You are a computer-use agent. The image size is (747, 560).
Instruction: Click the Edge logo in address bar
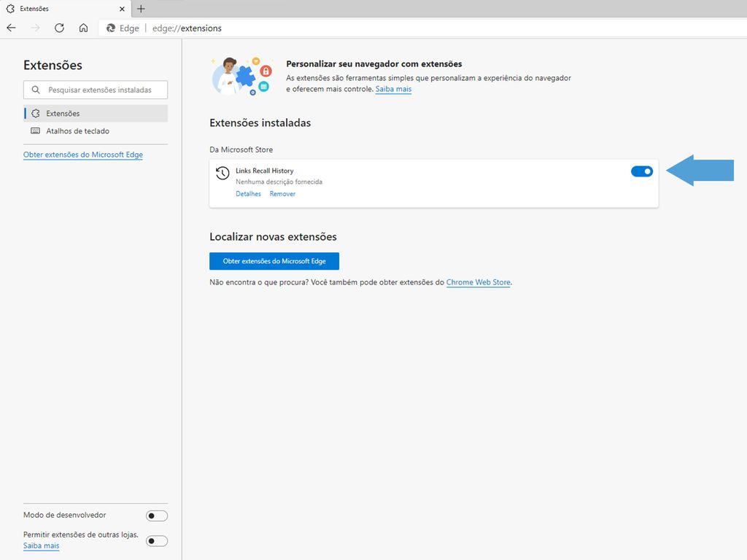(x=111, y=28)
